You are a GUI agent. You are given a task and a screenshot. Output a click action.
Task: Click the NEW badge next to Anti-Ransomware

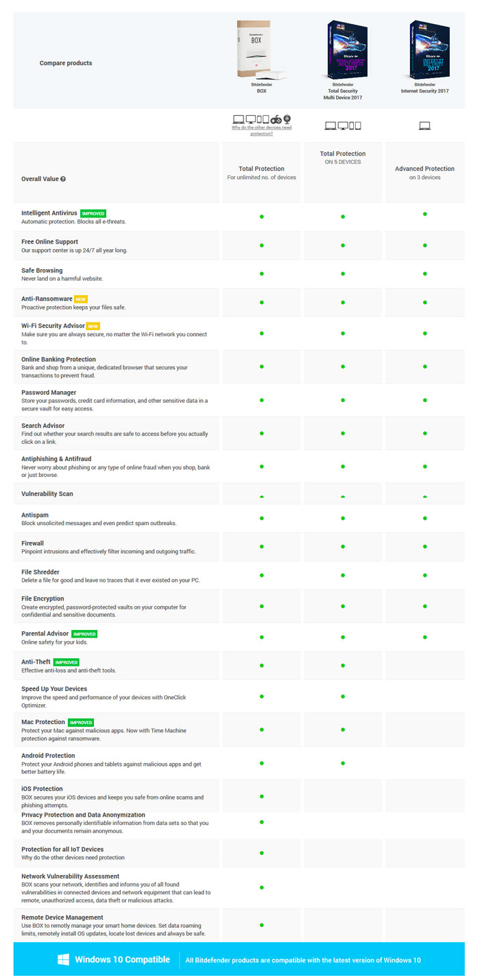point(81,299)
